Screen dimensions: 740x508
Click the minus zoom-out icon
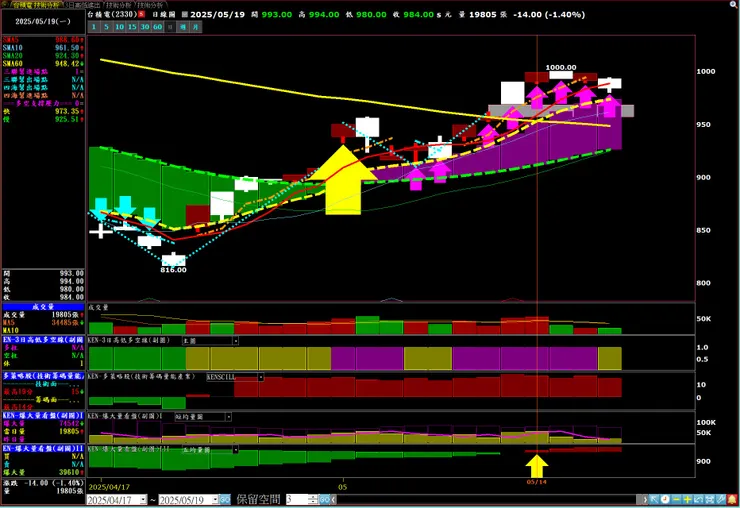tap(676, 499)
